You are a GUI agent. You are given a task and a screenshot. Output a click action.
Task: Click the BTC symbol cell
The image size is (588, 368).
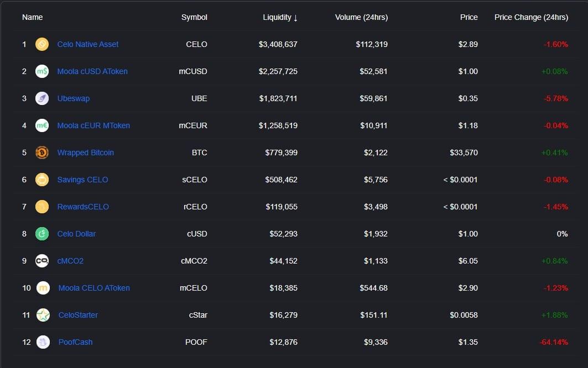coord(200,153)
